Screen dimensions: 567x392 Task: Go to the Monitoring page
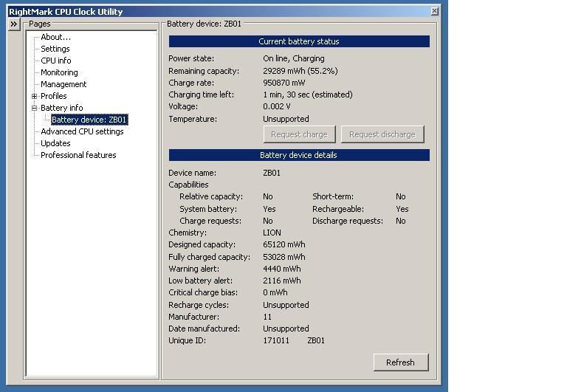(x=59, y=72)
